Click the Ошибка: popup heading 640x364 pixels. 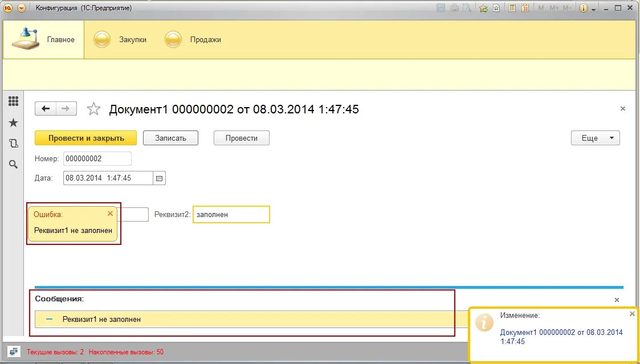pyautogui.click(x=48, y=214)
